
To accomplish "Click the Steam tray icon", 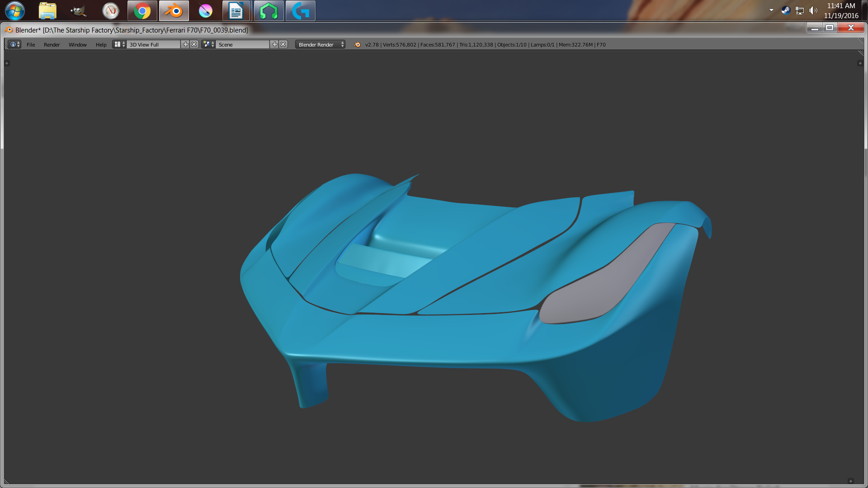I will 786,10.
